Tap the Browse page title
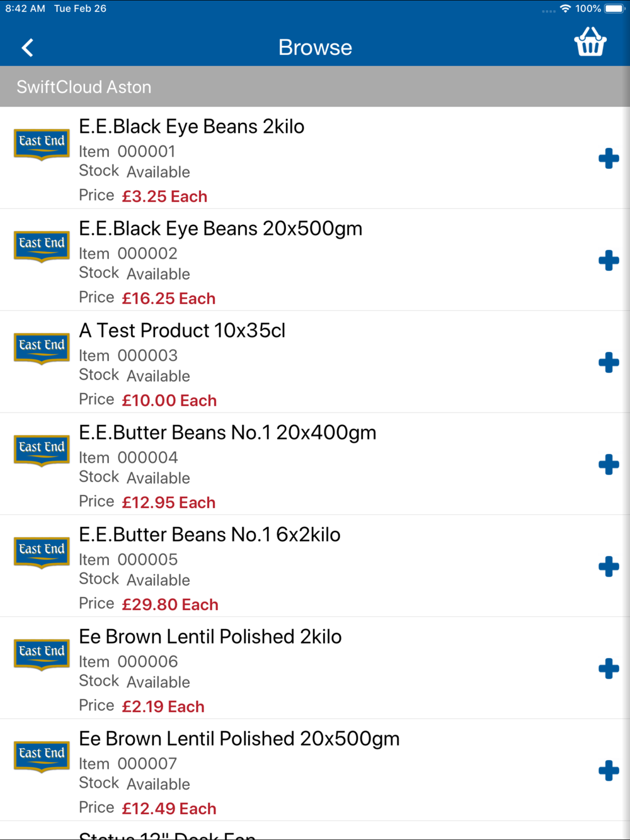630x840 pixels. (315, 48)
